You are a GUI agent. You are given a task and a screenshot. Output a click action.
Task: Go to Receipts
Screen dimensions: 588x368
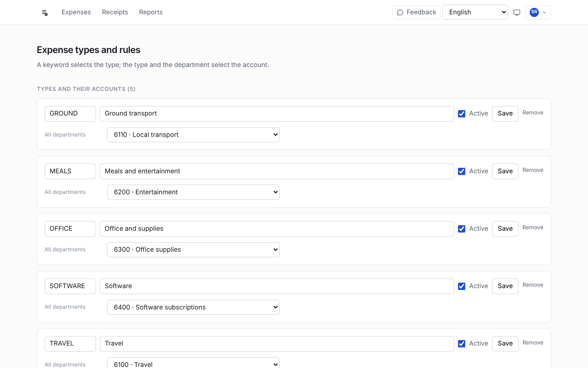(x=115, y=12)
